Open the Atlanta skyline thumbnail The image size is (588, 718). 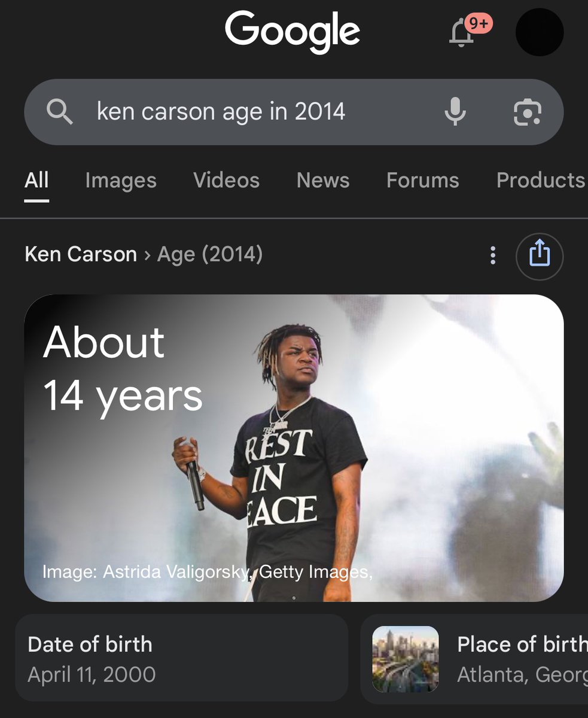pyautogui.click(x=406, y=659)
